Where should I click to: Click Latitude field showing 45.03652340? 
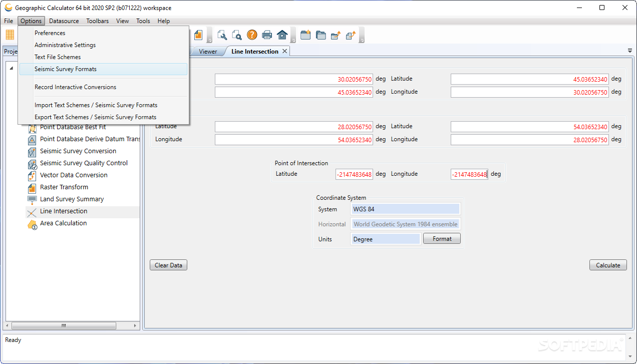point(530,79)
